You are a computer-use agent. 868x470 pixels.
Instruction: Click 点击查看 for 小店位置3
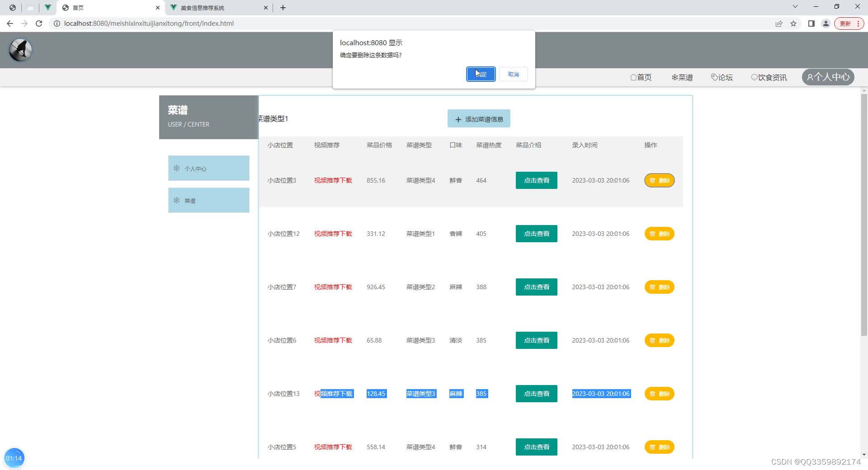[537, 180]
